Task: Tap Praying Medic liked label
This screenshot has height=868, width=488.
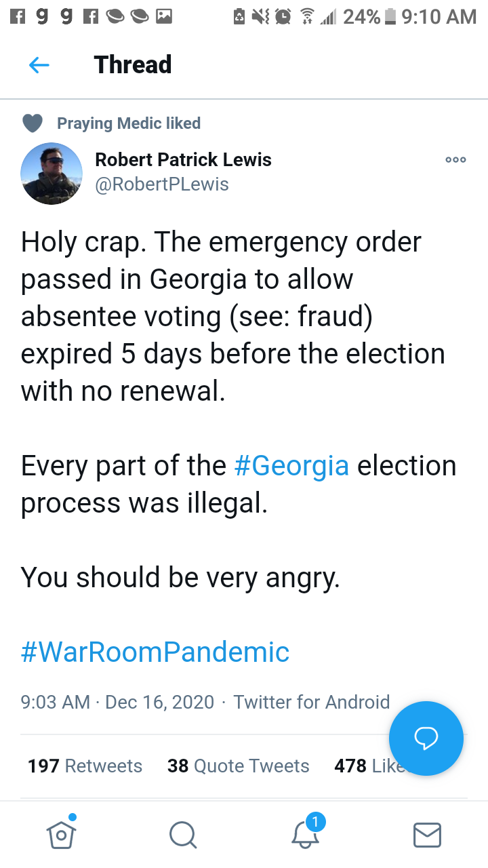Action: [129, 123]
